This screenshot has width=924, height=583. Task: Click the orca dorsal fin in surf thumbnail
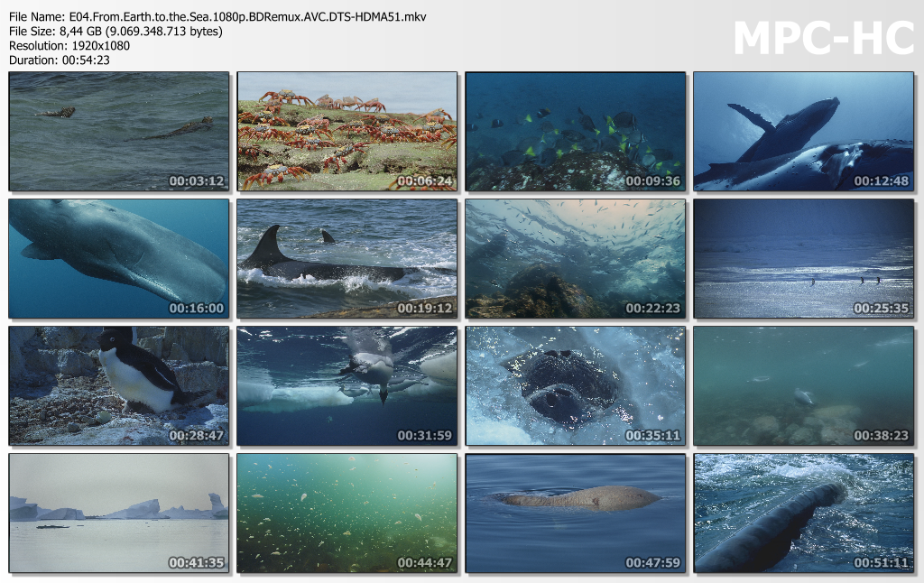(347, 259)
